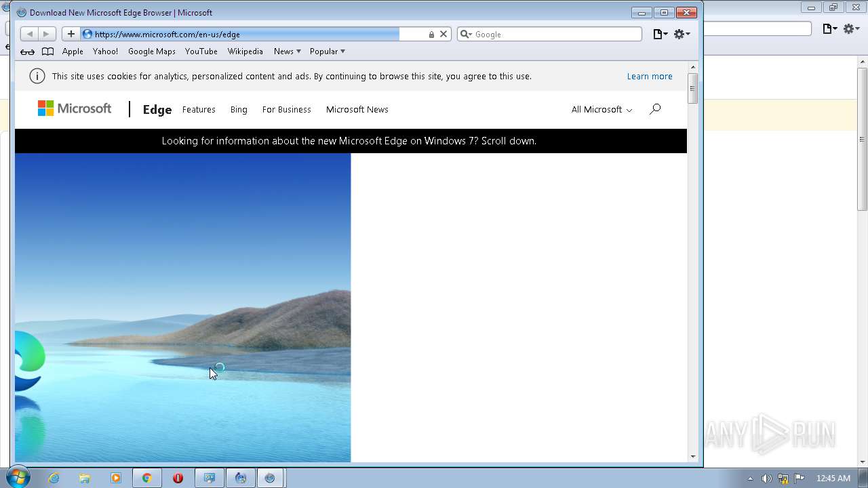The image size is (868, 488).
Task: Click the globe app taskbar button
Action: pyautogui.click(x=240, y=478)
